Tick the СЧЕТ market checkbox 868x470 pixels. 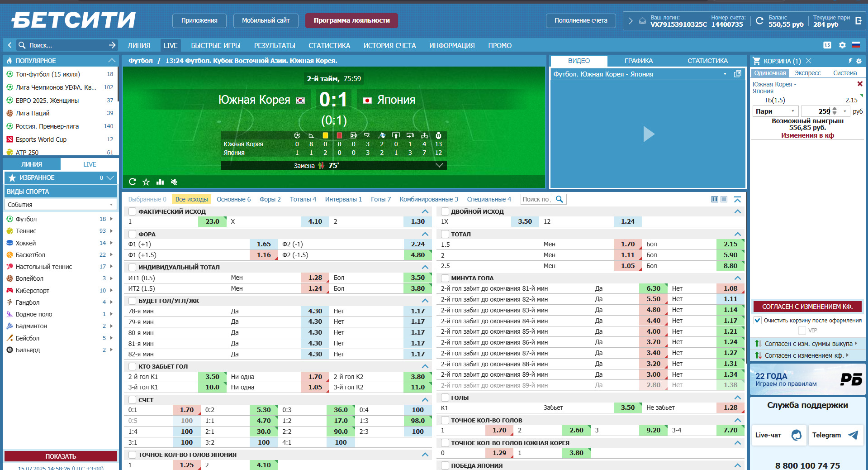coord(133,400)
